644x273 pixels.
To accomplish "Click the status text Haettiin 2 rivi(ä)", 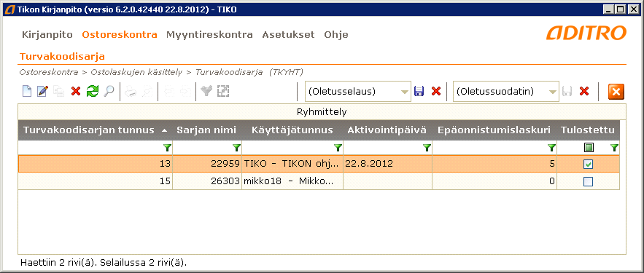I will tap(59, 262).
